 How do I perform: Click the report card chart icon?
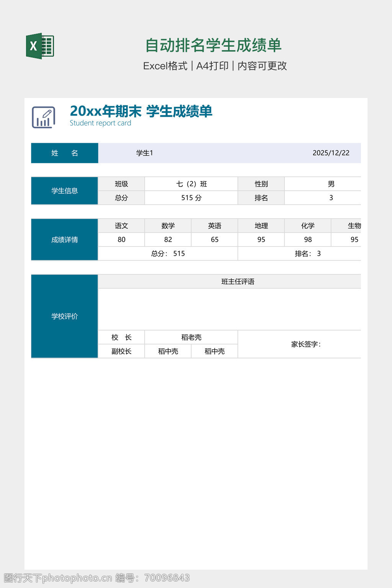point(44,117)
